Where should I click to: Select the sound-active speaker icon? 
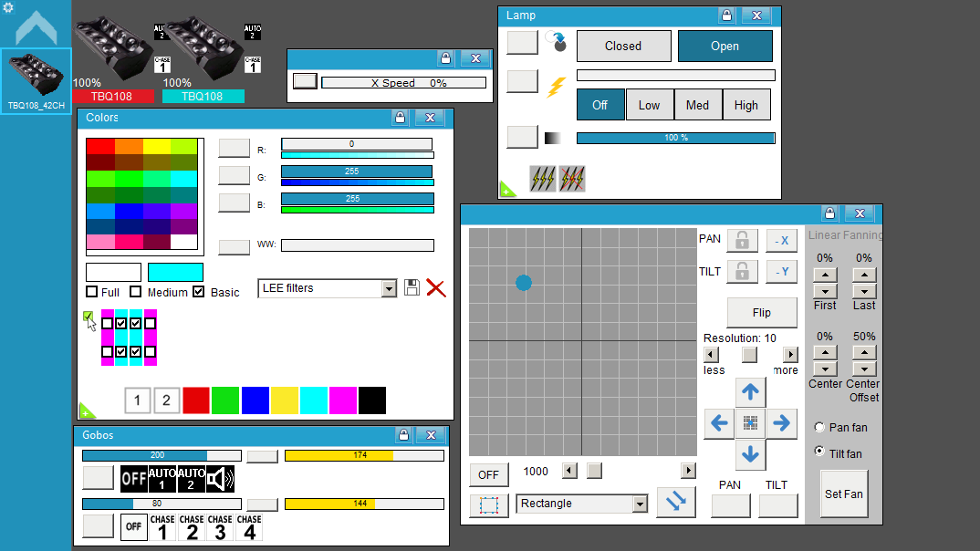click(x=221, y=479)
